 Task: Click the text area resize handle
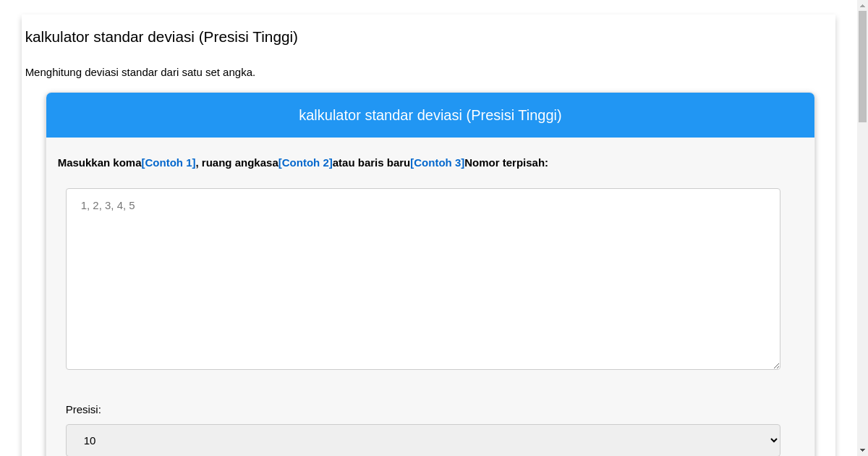click(776, 366)
